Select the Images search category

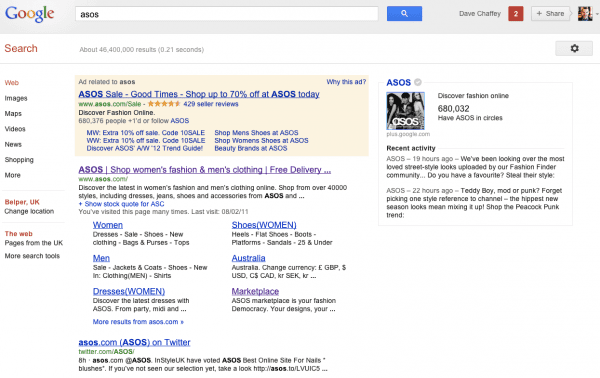coord(16,98)
